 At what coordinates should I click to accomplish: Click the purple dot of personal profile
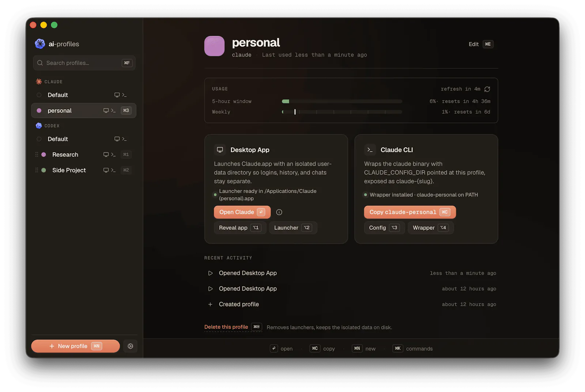coord(39,110)
